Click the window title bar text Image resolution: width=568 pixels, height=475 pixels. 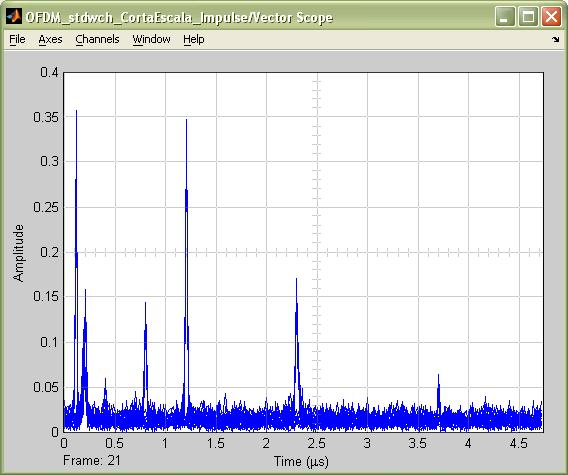[x=179, y=17]
